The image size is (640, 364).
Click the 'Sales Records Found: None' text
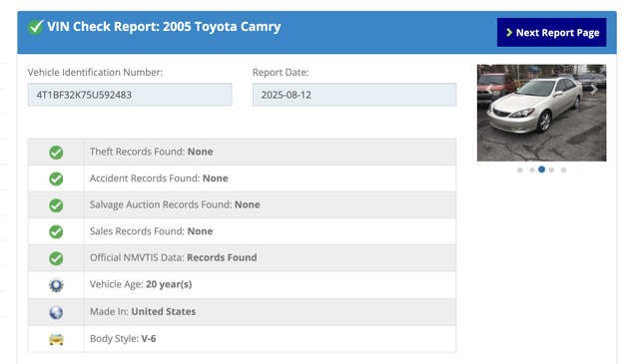pos(151,231)
